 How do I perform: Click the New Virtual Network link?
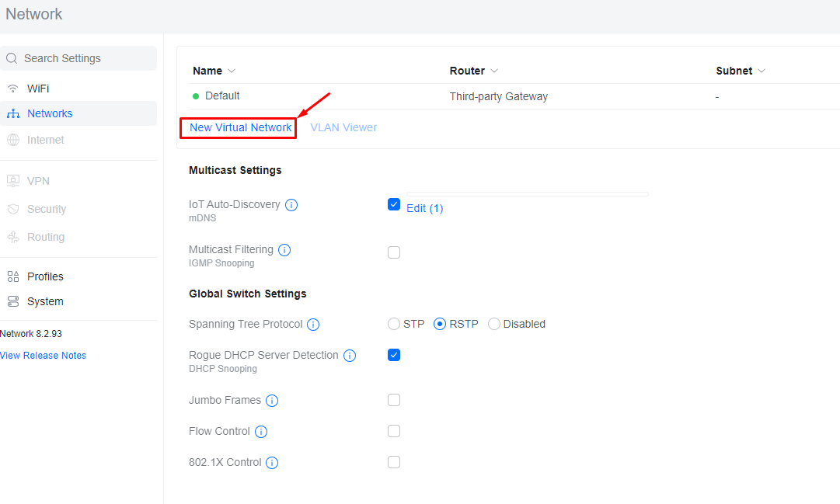[x=241, y=127]
